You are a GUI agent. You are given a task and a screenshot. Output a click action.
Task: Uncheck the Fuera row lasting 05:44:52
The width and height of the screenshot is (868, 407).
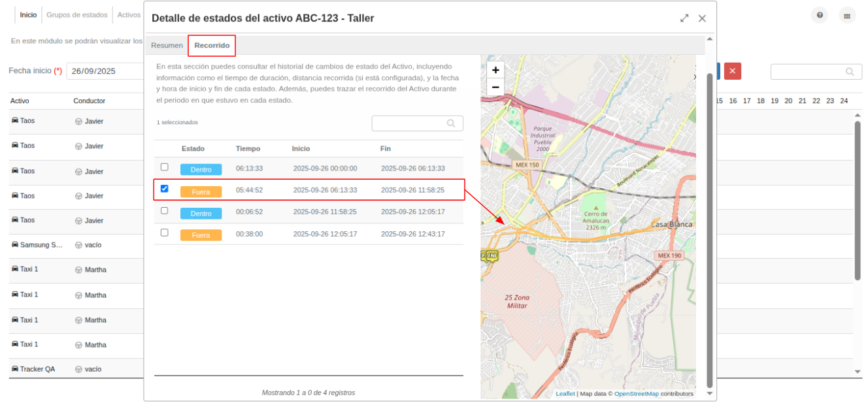click(165, 189)
